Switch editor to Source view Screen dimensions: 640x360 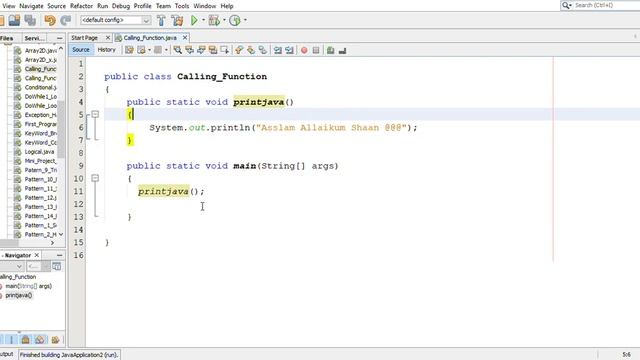pos(81,49)
